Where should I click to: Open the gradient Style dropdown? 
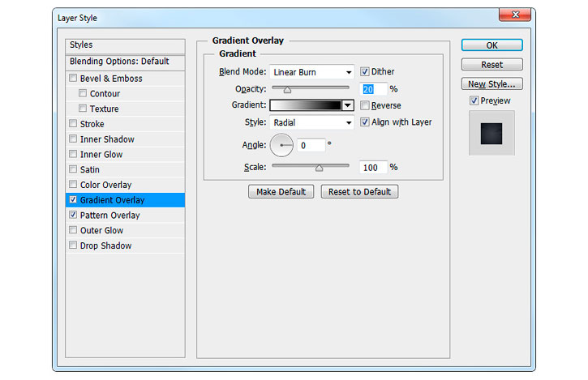(x=311, y=122)
